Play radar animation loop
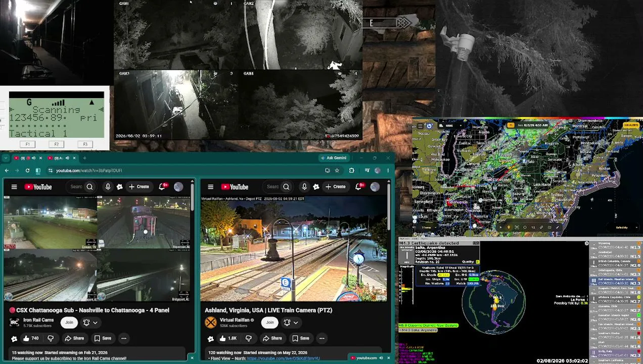The height and width of the screenshot is (364, 643). [501, 227]
